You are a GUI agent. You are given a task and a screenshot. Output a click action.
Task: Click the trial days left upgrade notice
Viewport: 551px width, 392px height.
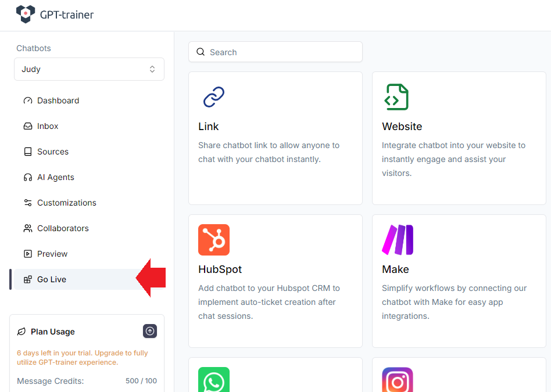tap(82, 358)
